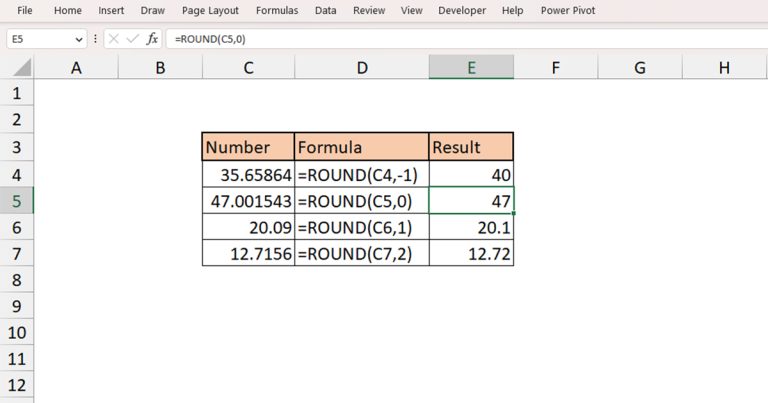Image resolution: width=768 pixels, height=403 pixels.
Task: Open the Insert ribbon tab
Action: coord(111,10)
